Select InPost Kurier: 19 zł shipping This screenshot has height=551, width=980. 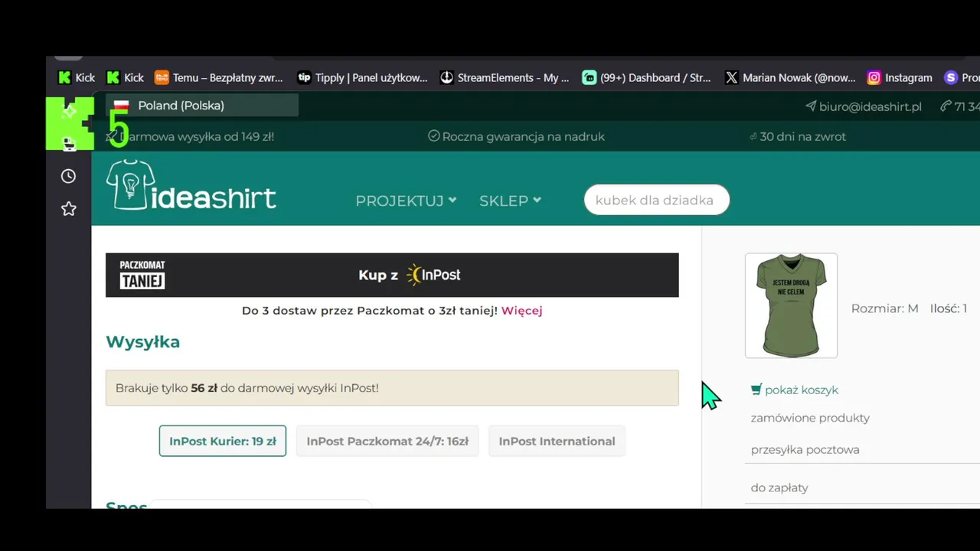pos(223,441)
